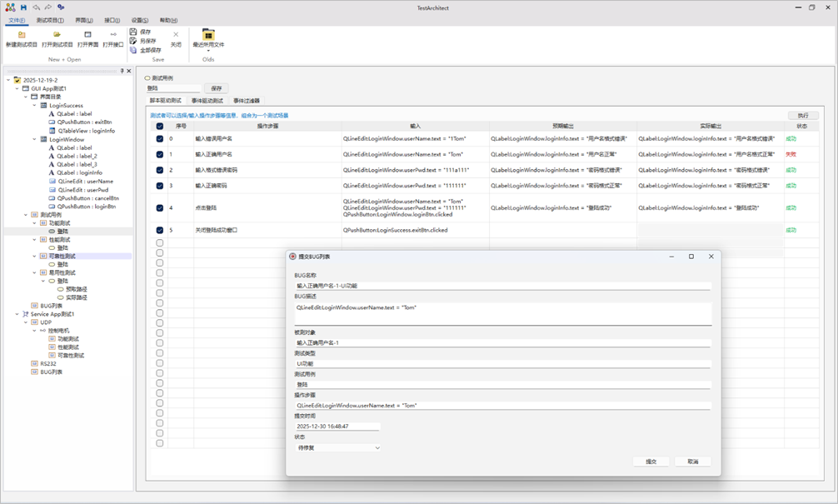Screen dimensions: 838x504
Task: Uncheck the checkbox for step row 0
Action: coord(160,139)
